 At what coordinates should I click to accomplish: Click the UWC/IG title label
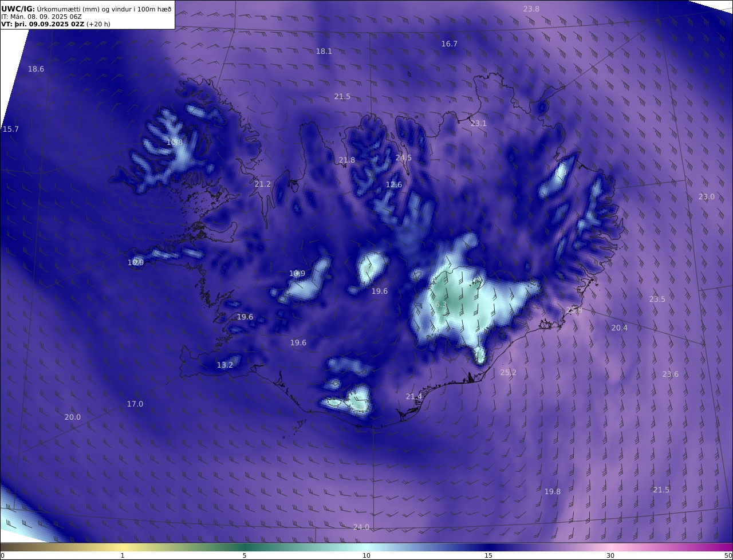click(x=18, y=9)
